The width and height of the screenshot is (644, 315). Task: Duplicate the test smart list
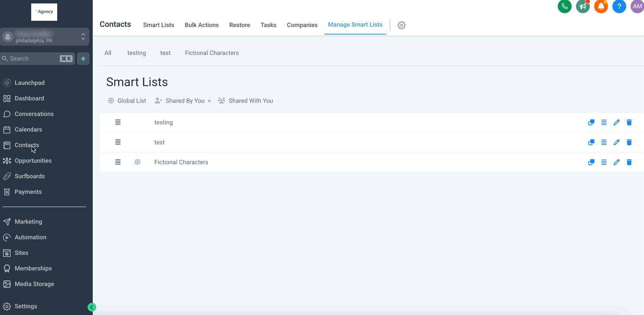(591, 142)
